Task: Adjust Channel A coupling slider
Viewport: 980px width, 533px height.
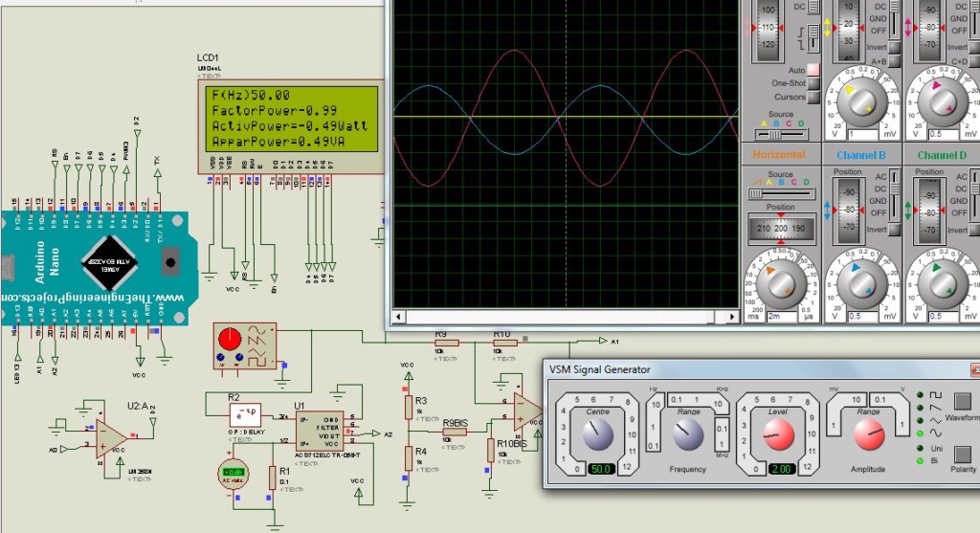Action: 894,17
